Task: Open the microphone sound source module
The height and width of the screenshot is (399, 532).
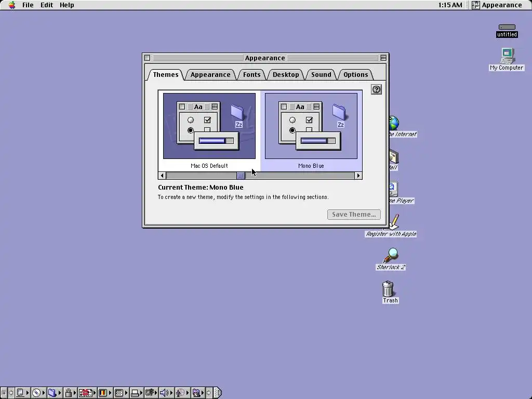Action: (x=182, y=393)
